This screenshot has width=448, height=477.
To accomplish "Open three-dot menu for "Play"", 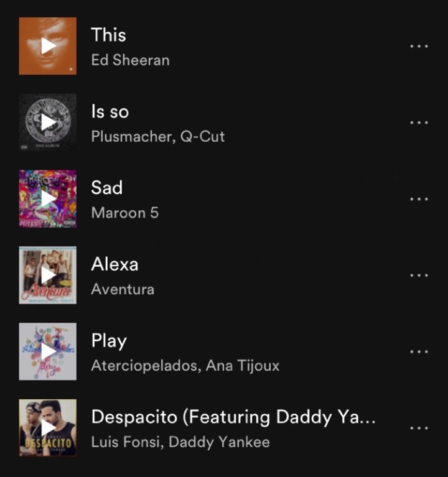I will click(x=419, y=351).
